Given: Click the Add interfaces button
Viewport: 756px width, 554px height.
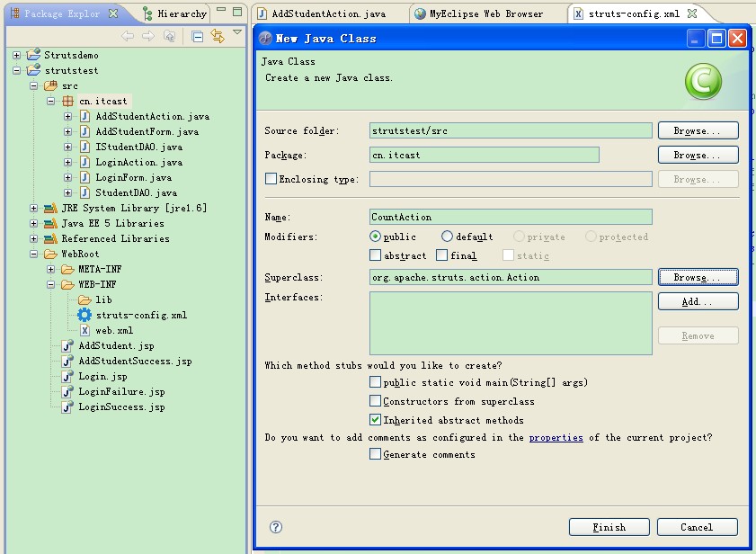Looking at the screenshot, I should 698,301.
